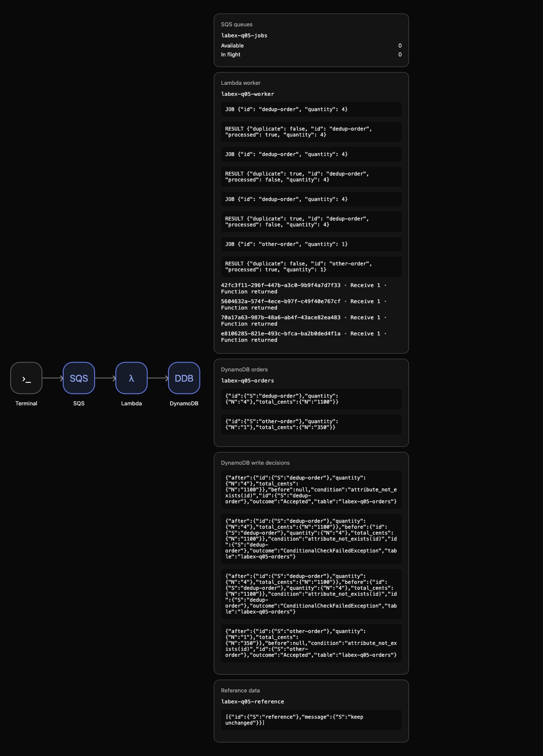Click the Accepted write decision for dedup-order
Viewport: 543px width, 756px height.
pyautogui.click(x=311, y=490)
